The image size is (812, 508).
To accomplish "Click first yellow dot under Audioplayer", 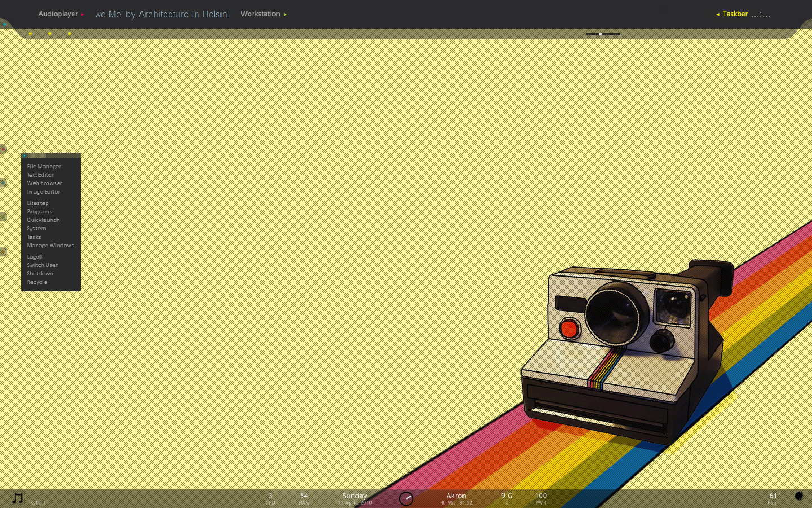I will 30,33.
